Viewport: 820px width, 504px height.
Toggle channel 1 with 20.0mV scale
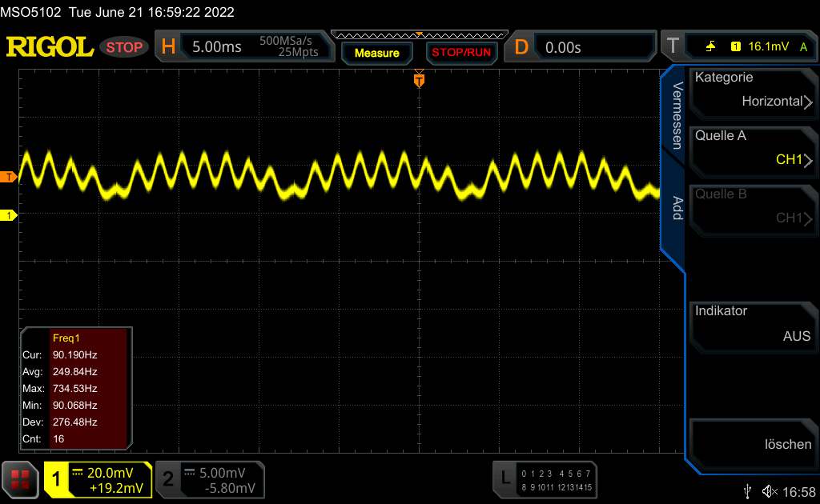pyautogui.click(x=98, y=479)
